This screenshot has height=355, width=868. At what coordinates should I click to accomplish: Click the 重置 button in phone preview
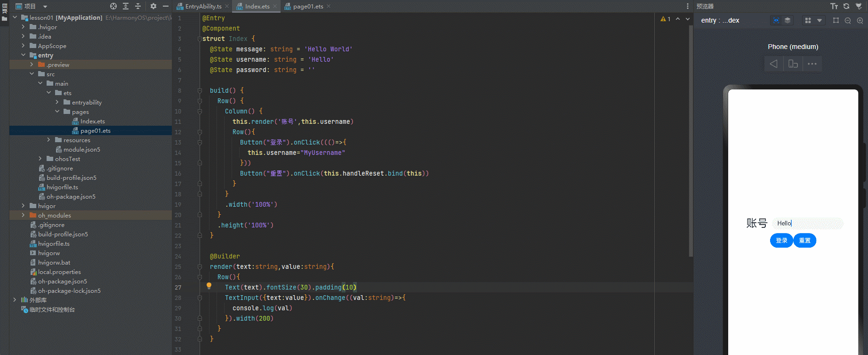(x=805, y=241)
